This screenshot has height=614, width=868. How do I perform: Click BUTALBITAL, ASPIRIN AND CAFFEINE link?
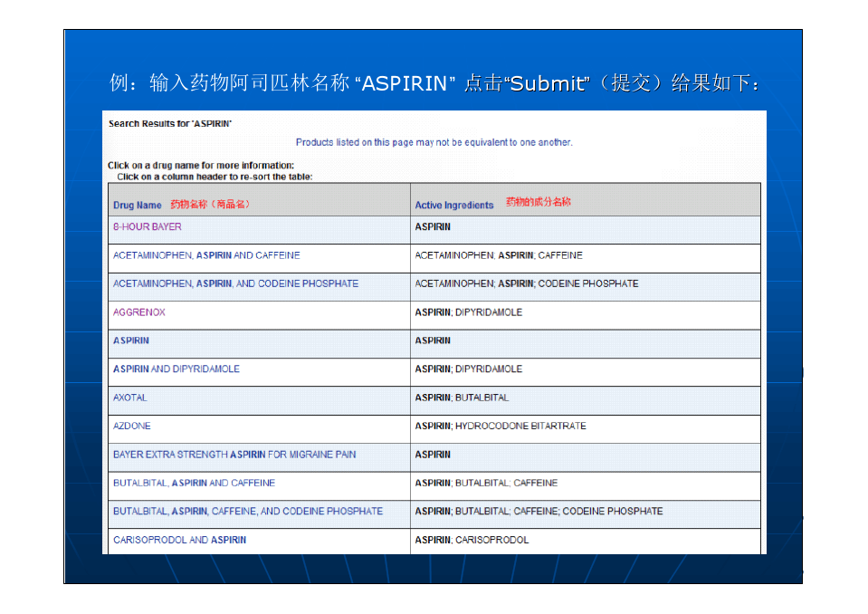click(194, 484)
